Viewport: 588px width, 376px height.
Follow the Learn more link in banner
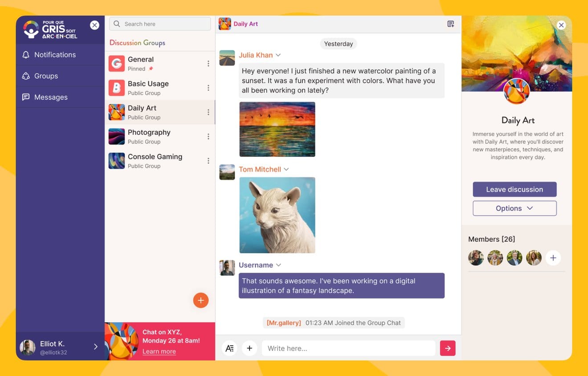point(159,352)
